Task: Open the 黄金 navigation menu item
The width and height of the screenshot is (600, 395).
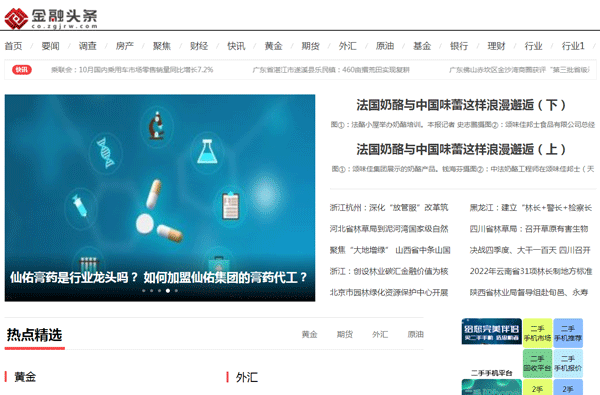Action: coord(273,46)
